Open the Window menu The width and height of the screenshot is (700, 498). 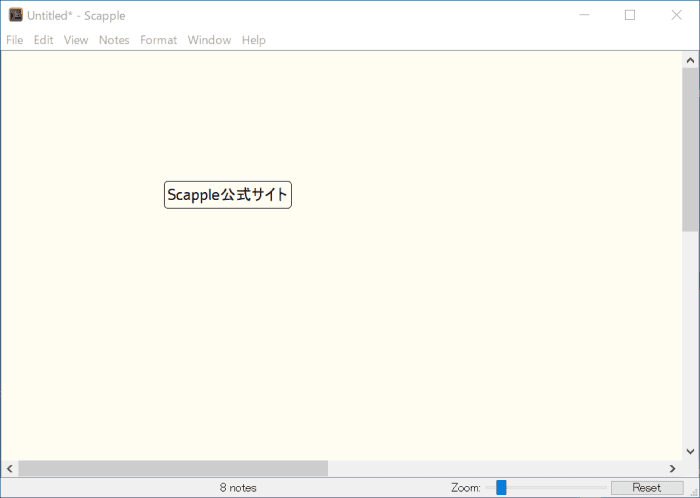[x=209, y=40]
